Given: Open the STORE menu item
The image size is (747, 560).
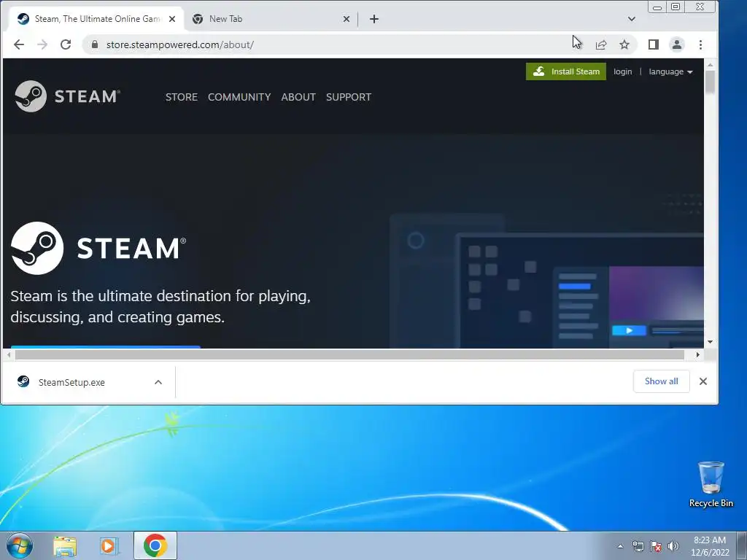Looking at the screenshot, I should coord(182,97).
